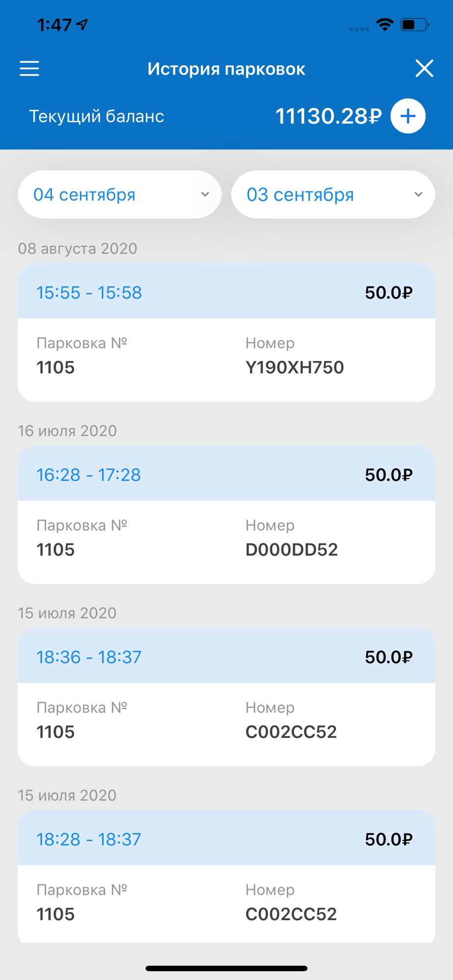Open the 18:28 - 18:37 parking entry
The image size is (453, 980).
coord(226,877)
